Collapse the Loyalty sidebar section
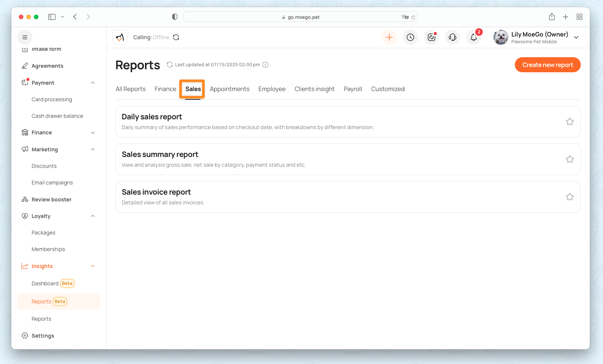603x364 pixels. click(93, 216)
